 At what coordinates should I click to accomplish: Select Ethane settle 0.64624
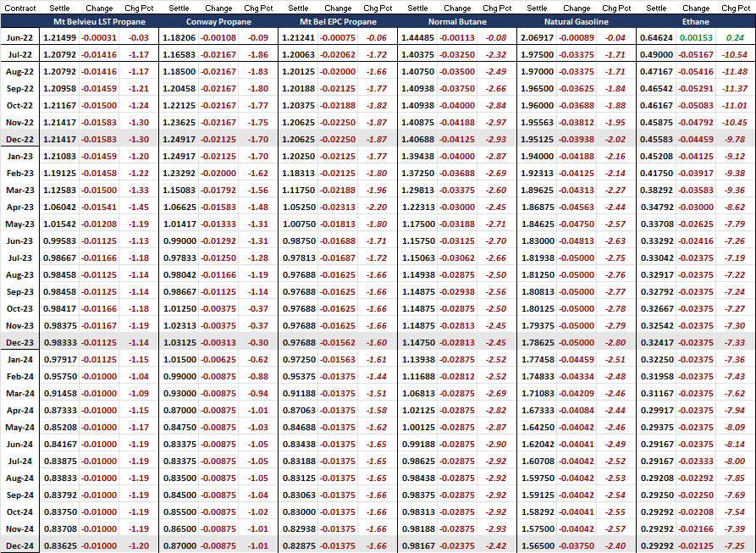tap(656, 37)
